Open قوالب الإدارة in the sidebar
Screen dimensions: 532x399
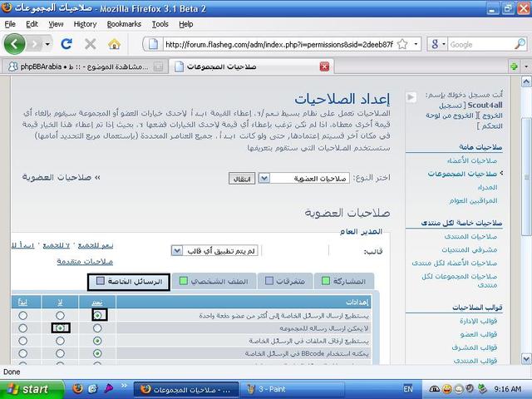coord(479,321)
